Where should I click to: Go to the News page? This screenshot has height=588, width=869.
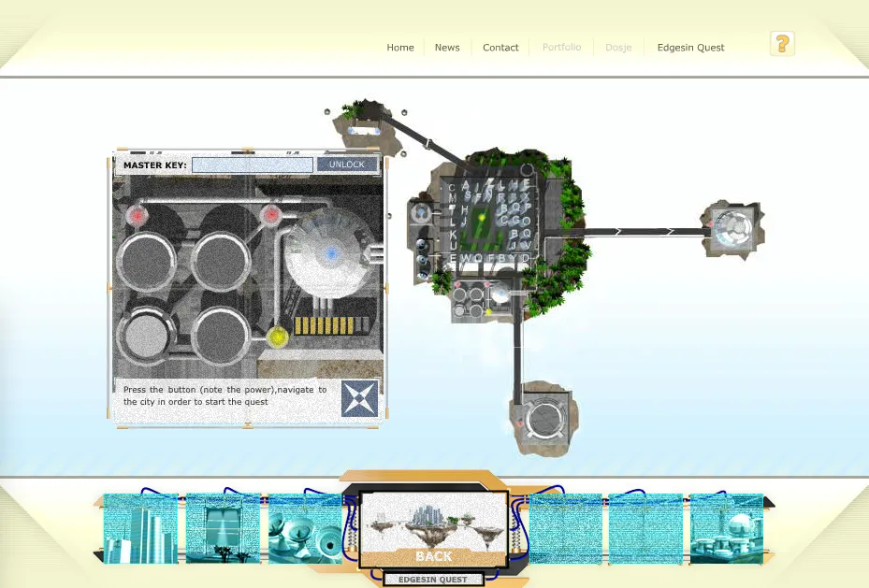[447, 48]
